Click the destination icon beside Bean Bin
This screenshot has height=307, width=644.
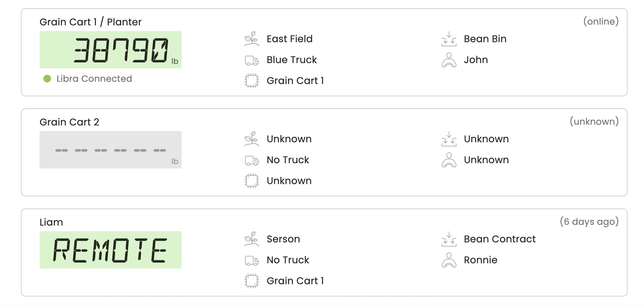[x=449, y=39]
